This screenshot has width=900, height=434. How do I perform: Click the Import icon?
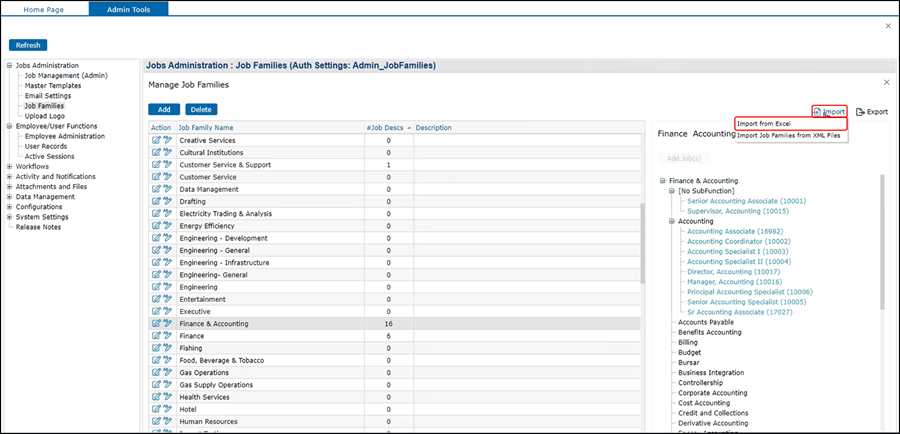pyautogui.click(x=817, y=111)
